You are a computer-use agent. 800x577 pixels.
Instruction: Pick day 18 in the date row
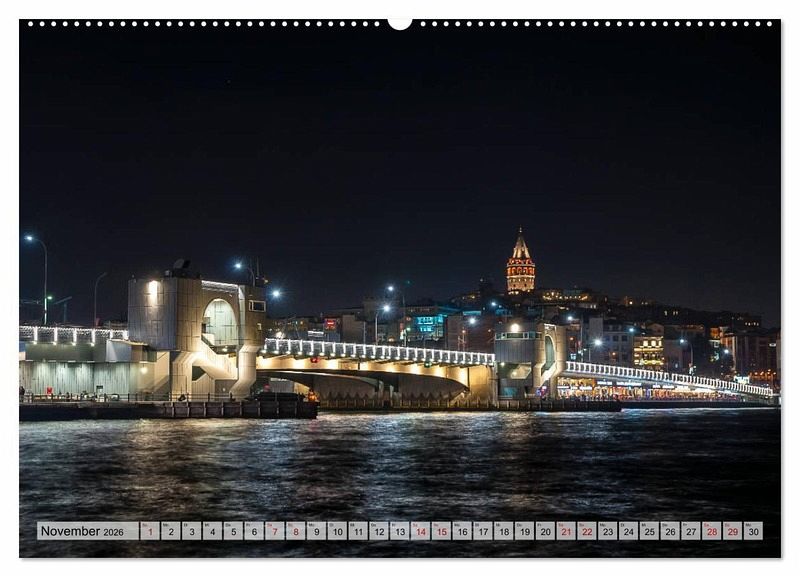tap(503, 531)
